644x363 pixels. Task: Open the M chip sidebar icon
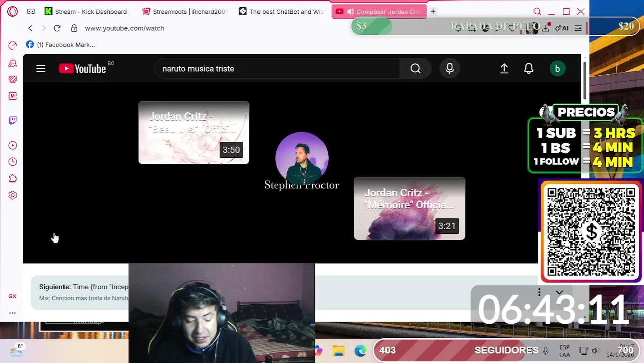[13, 96]
